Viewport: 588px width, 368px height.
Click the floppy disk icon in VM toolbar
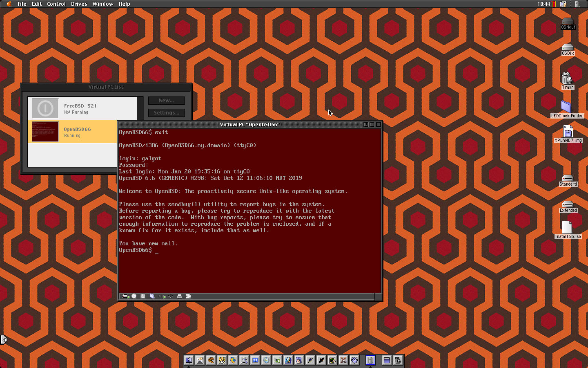(x=143, y=296)
